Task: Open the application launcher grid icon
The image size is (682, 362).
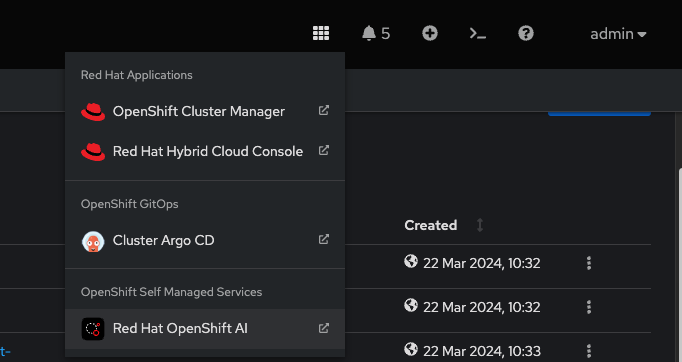Action: 321,33
